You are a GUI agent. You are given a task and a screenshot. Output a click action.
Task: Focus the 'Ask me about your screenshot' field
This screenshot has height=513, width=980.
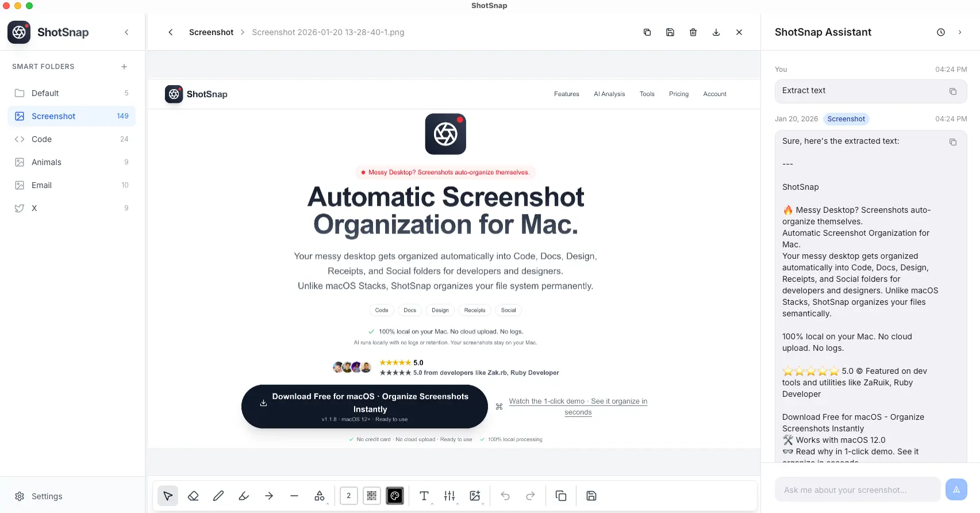[x=858, y=490]
